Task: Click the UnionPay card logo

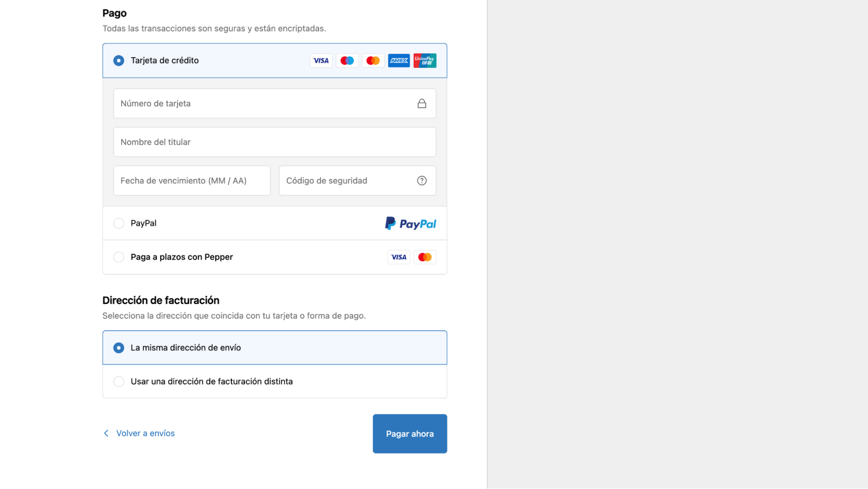Action: pyautogui.click(x=425, y=61)
